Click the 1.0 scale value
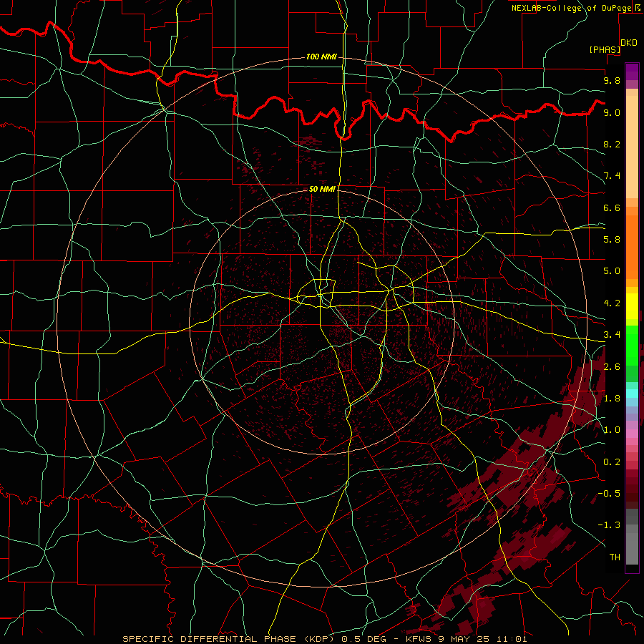Viewport: 644px width, 644px height. point(612,430)
